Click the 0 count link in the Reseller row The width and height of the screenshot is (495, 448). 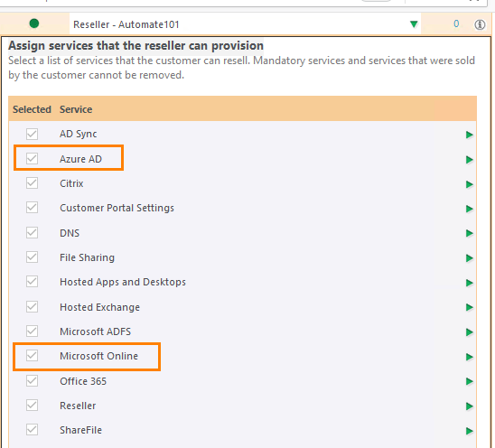pos(456,23)
